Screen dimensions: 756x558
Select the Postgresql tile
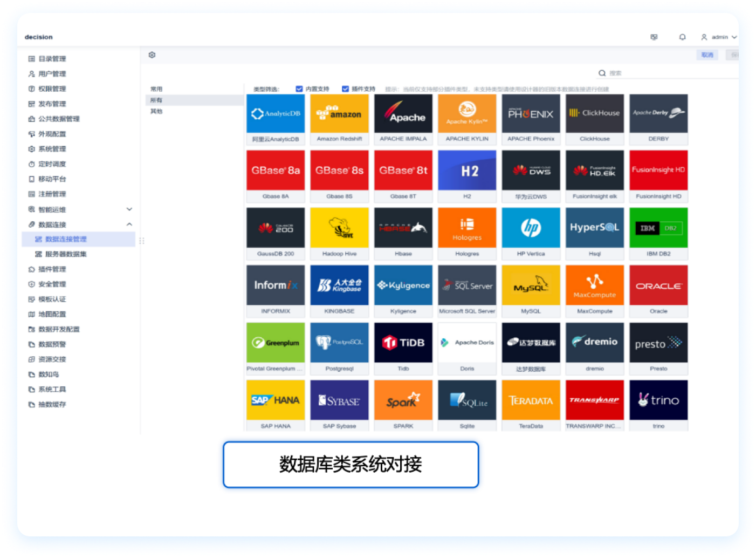[x=339, y=349]
